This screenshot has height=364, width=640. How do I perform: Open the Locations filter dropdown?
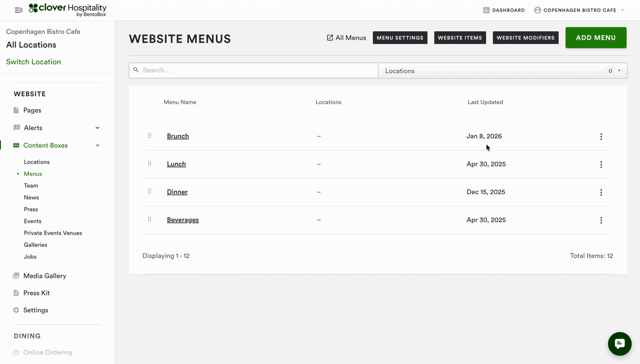point(503,71)
